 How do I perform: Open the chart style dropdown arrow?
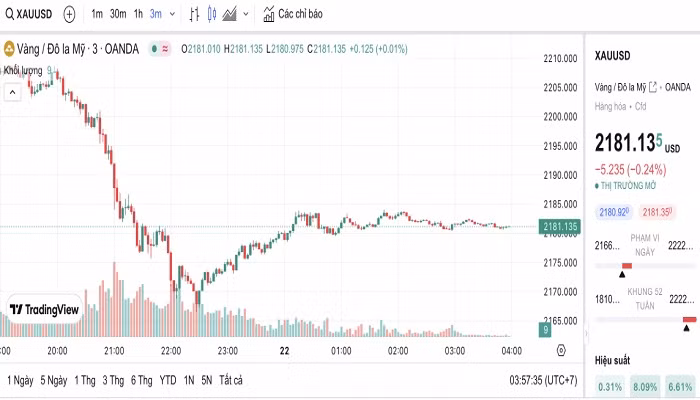coord(246,15)
